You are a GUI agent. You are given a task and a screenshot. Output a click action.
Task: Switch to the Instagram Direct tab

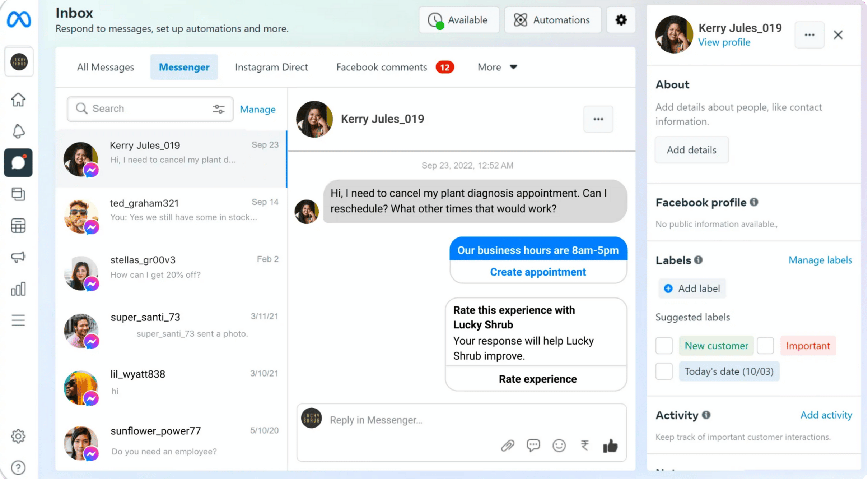tap(271, 67)
